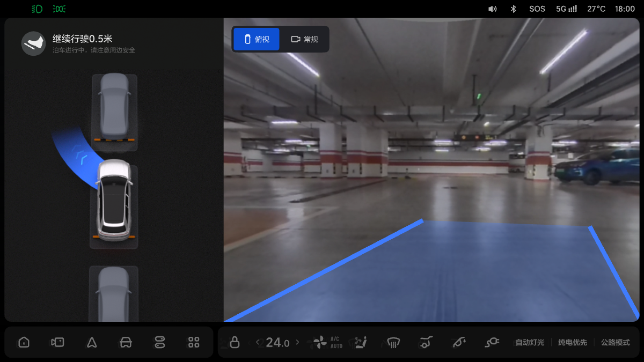
Task: Switch to the 俯视 top-down camera view
Action: coord(257,39)
